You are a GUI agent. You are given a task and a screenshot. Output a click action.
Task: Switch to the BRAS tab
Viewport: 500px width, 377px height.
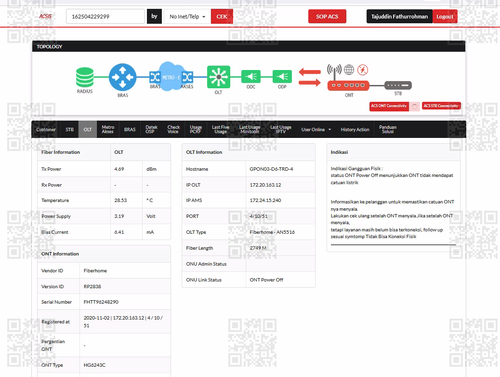click(x=130, y=129)
